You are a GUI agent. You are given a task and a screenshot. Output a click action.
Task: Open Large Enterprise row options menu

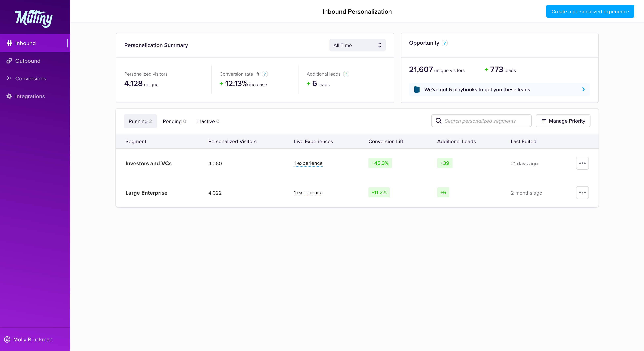tap(582, 193)
